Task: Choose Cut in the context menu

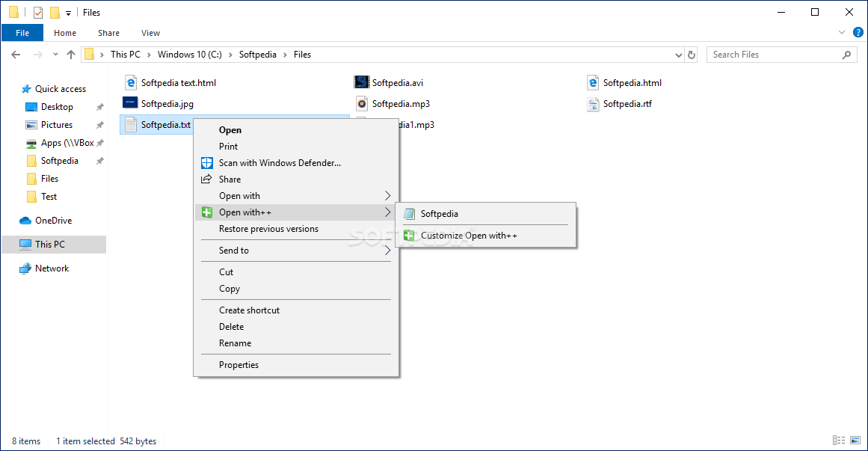Action: (x=296, y=272)
